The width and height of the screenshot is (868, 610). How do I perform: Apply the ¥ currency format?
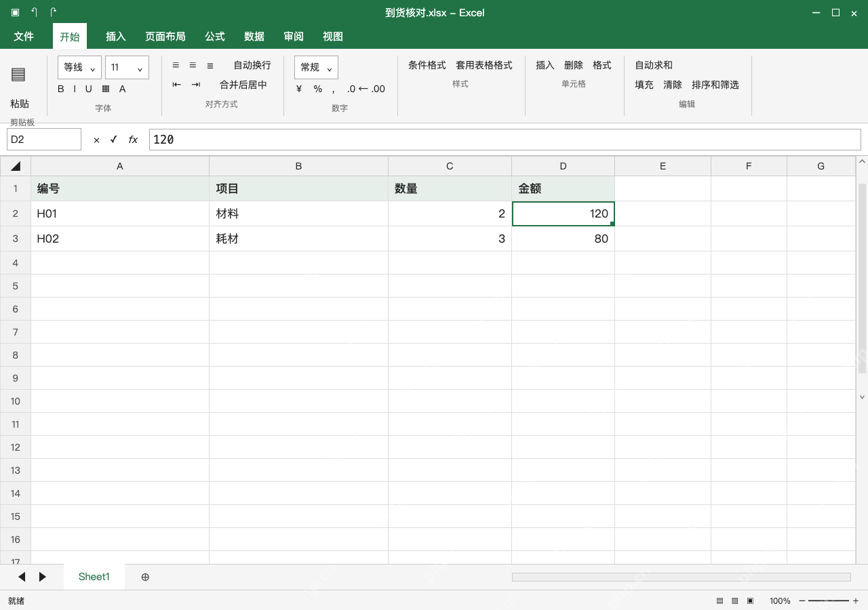tap(299, 89)
